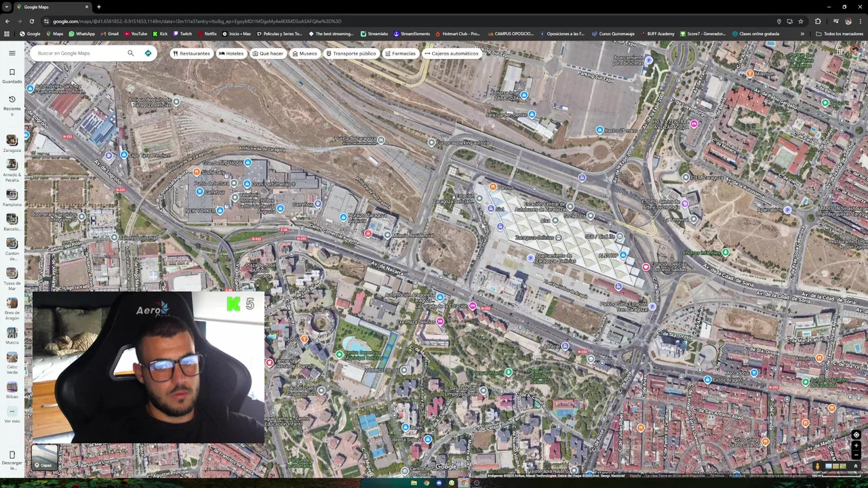Image resolution: width=868 pixels, height=488 pixels.
Task: Open the Maps bookmark
Action: pyautogui.click(x=54, y=34)
